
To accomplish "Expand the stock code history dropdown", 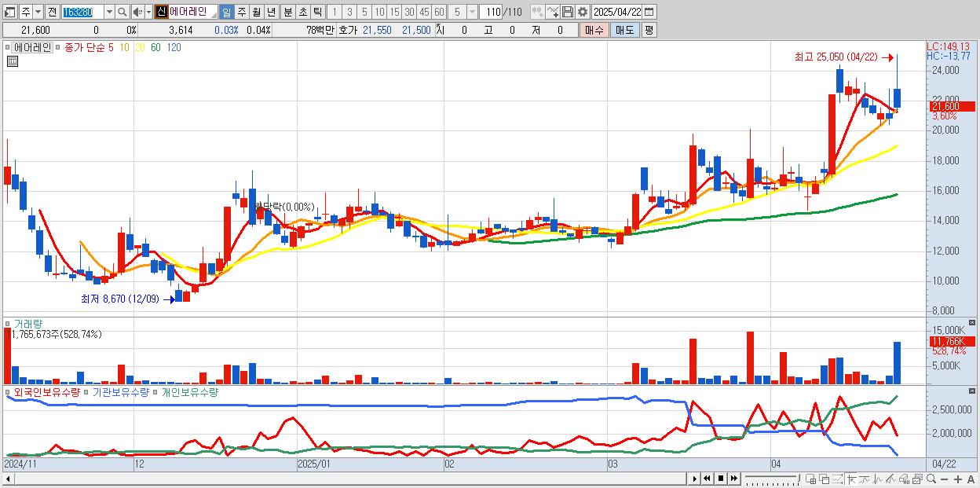I will pyautogui.click(x=109, y=13).
